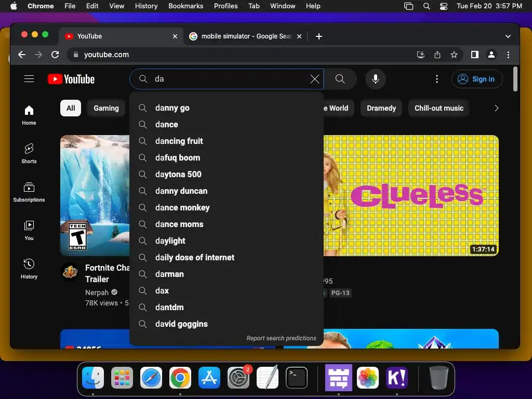Image resolution: width=532 pixels, height=399 pixels.
Task: Choose the 'dance' suggestion
Action: pyautogui.click(x=227, y=125)
